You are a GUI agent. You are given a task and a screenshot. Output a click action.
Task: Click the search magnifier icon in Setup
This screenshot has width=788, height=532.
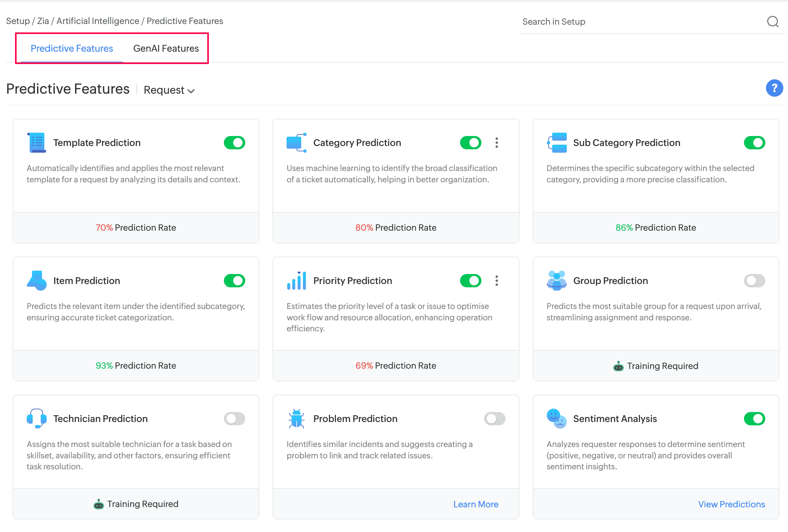pyautogui.click(x=772, y=22)
